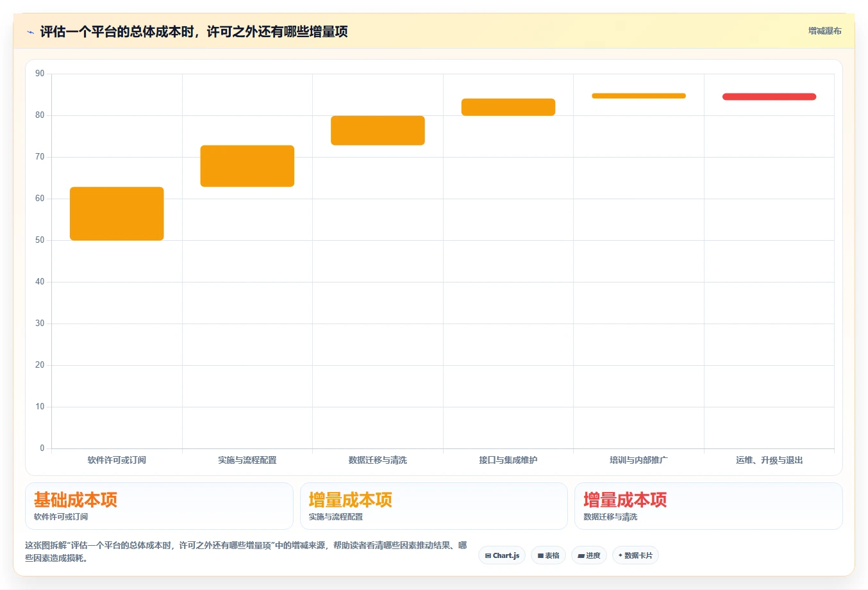Click the 表格 tag chip

(x=548, y=555)
